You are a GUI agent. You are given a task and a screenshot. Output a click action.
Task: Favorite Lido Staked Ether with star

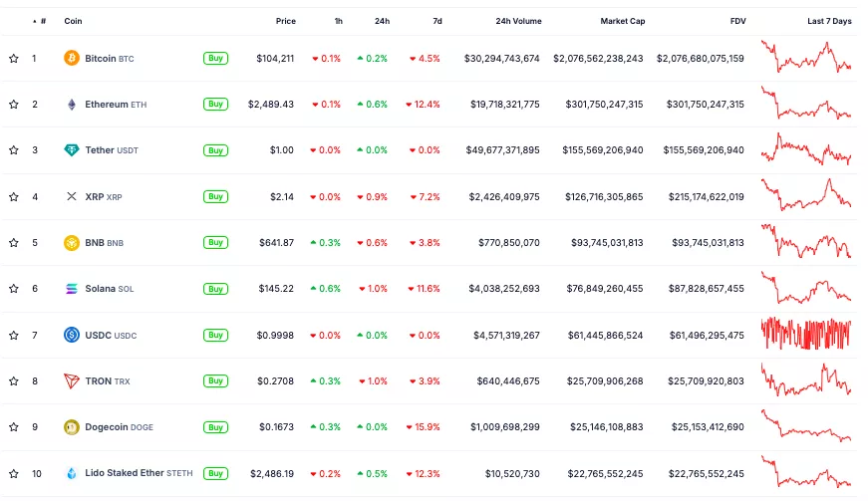pos(14,473)
